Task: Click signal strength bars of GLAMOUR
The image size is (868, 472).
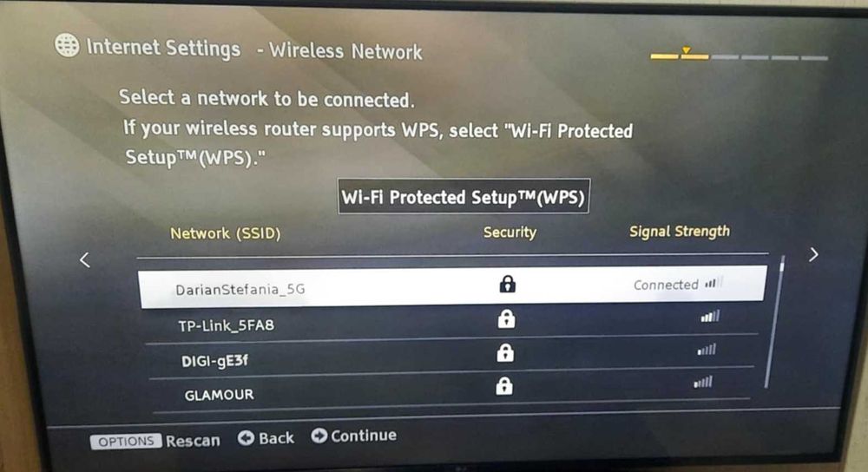Action: 704,382
